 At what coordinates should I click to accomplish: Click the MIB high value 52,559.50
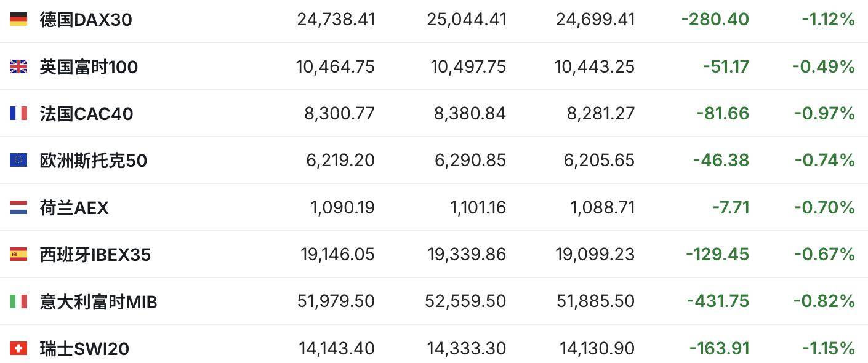[x=465, y=301]
